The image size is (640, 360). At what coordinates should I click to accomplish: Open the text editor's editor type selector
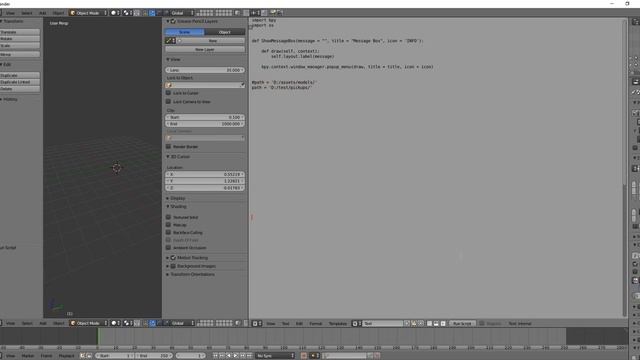tap(257, 323)
